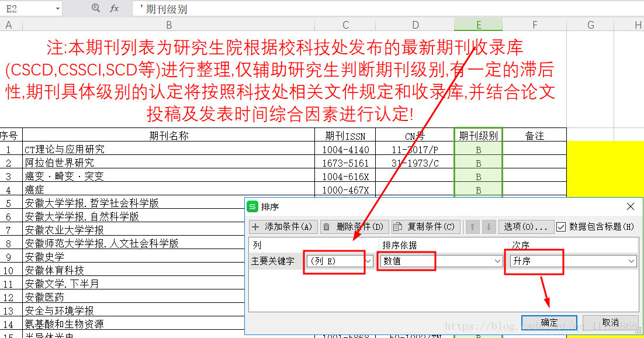
Task: Toggle 数据包含标题(H) checkbox
Action: point(561,226)
